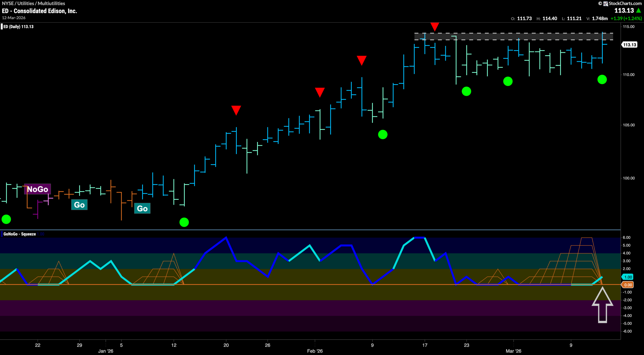
Task: Click the 115.00 price axis label
Action: [628, 27]
